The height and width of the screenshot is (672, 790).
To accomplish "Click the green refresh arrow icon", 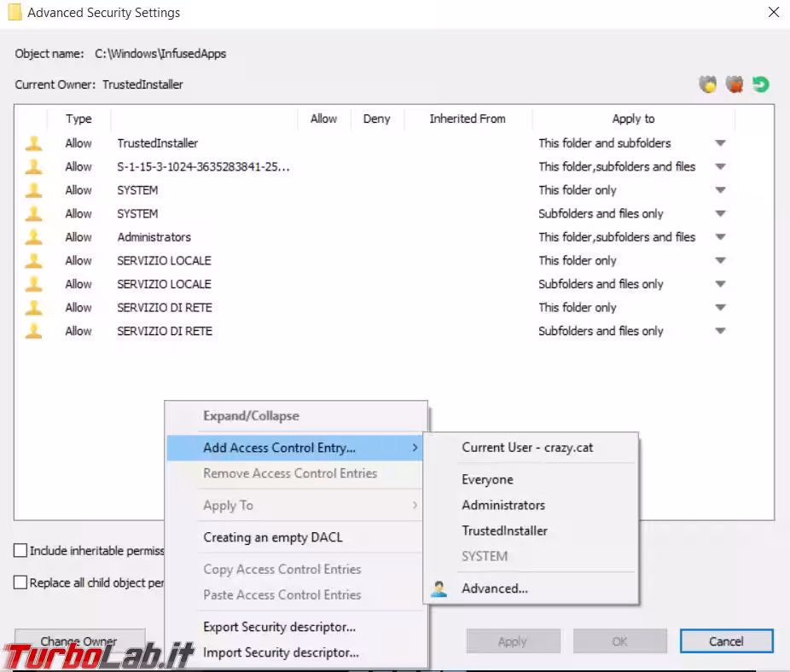I will [x=760, y=84].
